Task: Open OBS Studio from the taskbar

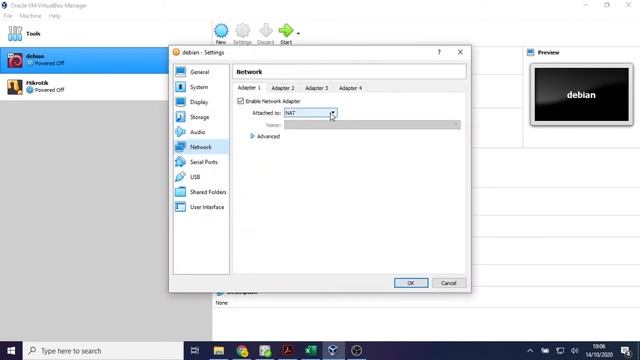Action: pyautogui.click(x=356, y=351)
